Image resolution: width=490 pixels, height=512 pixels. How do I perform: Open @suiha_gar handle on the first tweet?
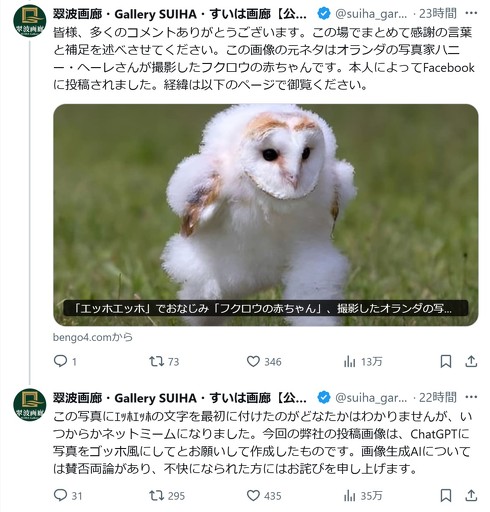(x=371, y=14)
